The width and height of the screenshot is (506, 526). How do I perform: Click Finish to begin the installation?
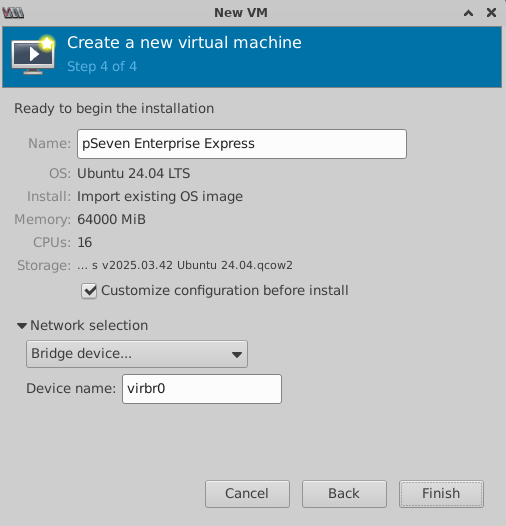(x=441, y=494)
